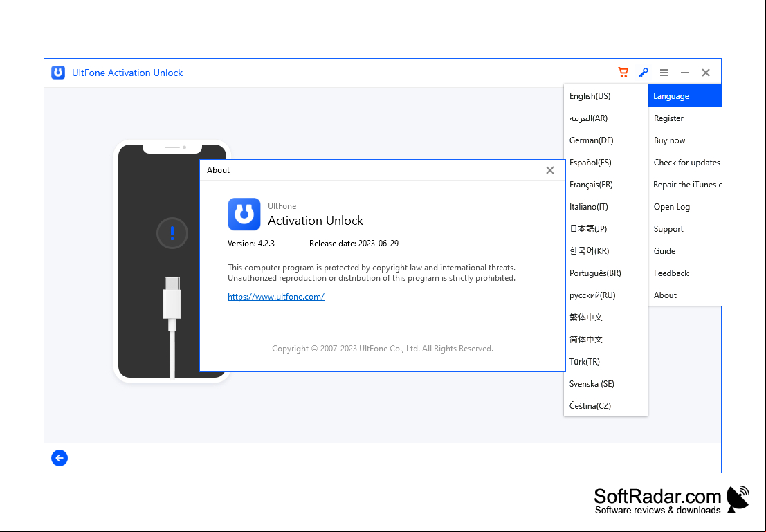
Task: Click the Activation Unlock logo in About dialog
Action: pyautogui.click(x=244, y=214)
